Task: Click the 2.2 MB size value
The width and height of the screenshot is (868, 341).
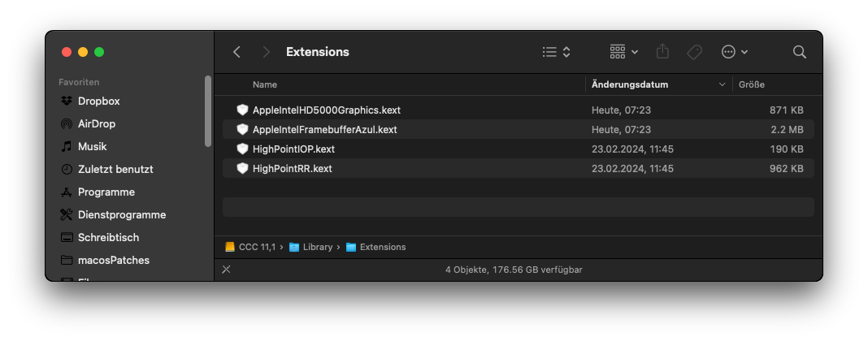Action: point(788,129)
